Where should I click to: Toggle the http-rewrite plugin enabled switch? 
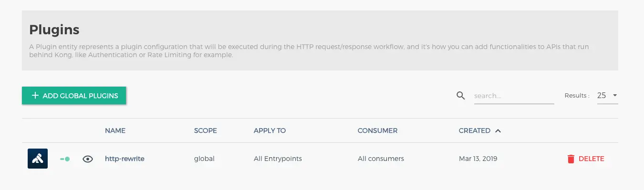tap(65, 159)
